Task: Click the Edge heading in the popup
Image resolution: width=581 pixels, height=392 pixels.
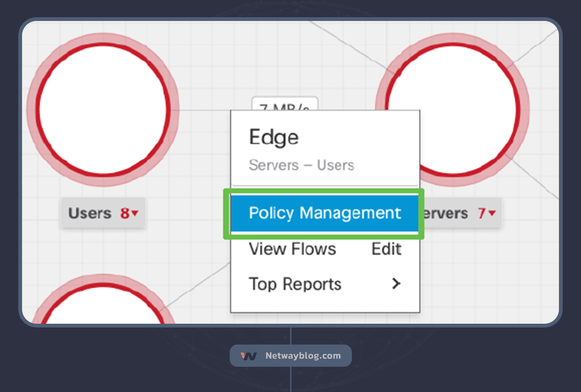Action: (x=273, y=138)
